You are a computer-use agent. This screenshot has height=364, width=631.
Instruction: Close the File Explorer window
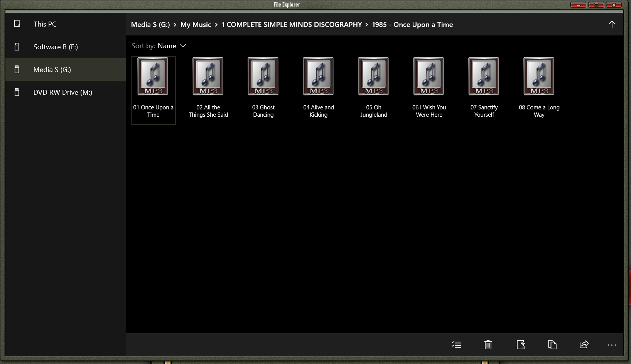tap(614, 5)
